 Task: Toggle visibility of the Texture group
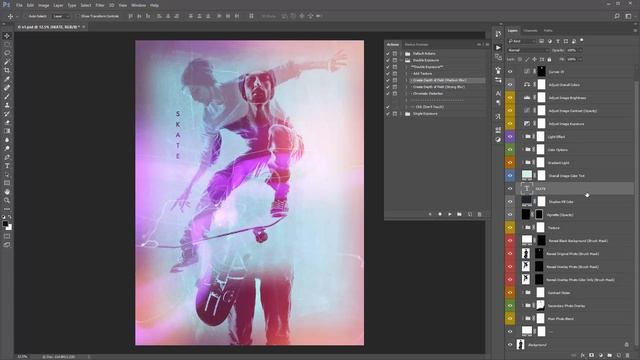click(510, 228)
